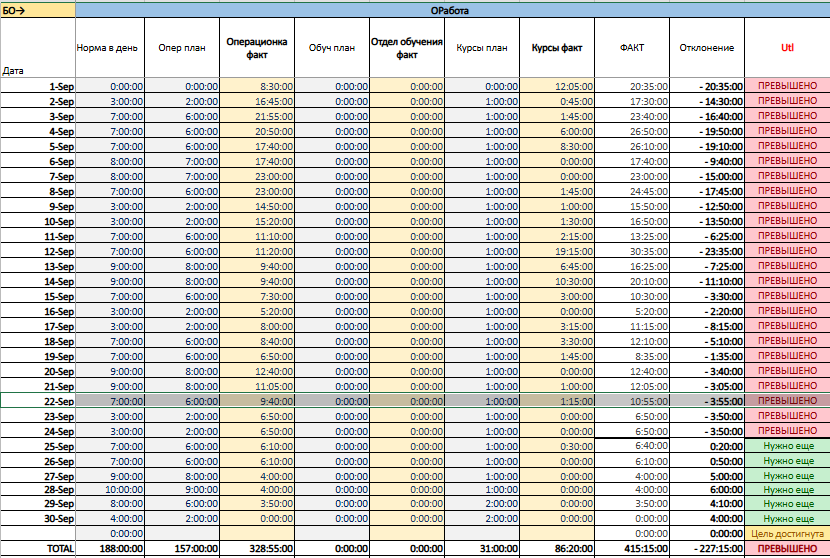Screen dimensions: 830x558
Task: Select the 'Отдел обучения факт' header
Action: (x=407, y=48)
